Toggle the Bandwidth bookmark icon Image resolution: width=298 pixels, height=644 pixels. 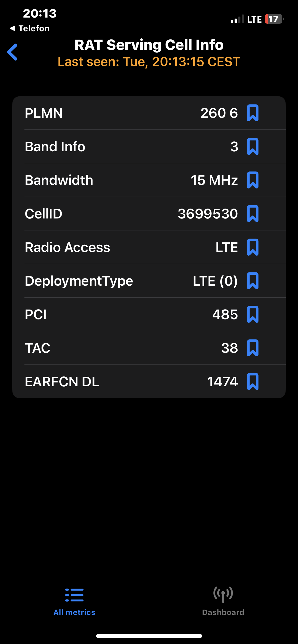(253, 180)
